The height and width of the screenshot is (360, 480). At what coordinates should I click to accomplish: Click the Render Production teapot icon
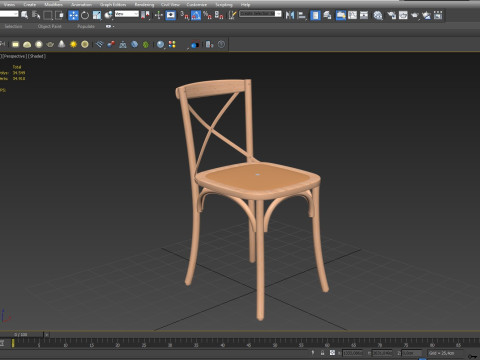pyautogui.click(x=415, y=15)
